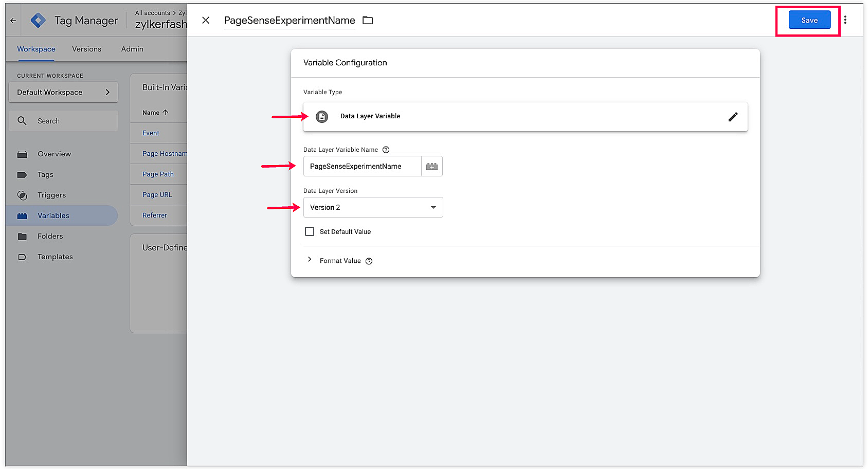Open Triggers in the sidebar
The height and width of the screenshot is (469, 868).
tap(51, 195)
